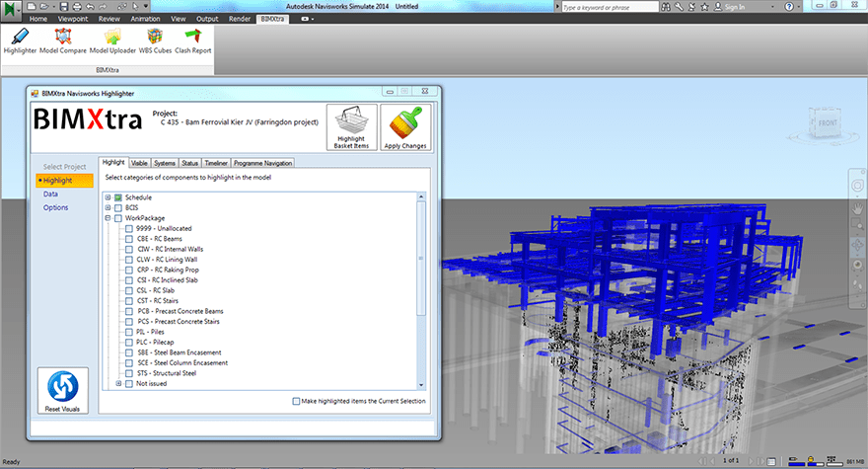868x469 pixels.
Task: Click the Favorites star icon
Action: tap(704, 7)
